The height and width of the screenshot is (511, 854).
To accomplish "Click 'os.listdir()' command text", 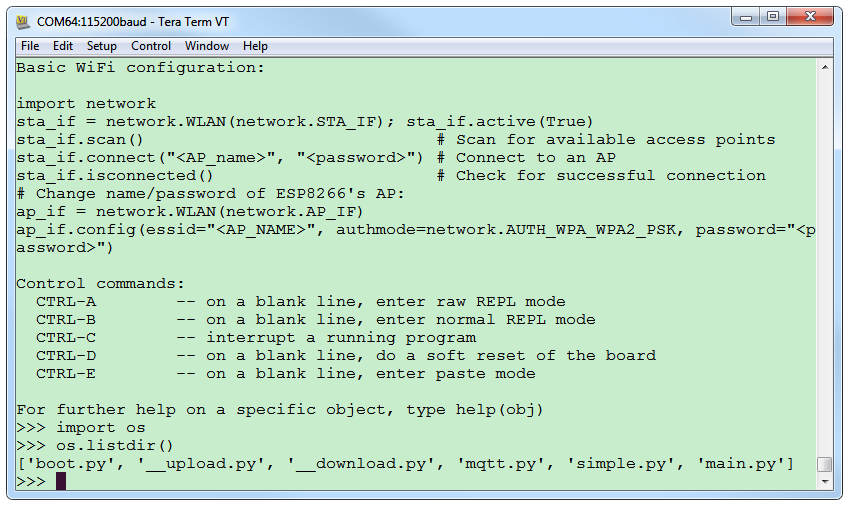I will pyautogui.click(x=114, y=446).
